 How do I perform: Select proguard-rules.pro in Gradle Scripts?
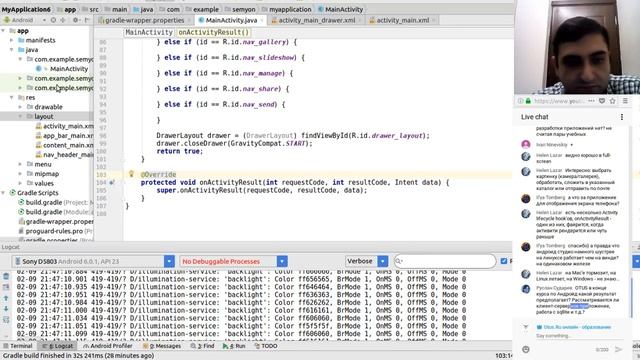(56, 231)
